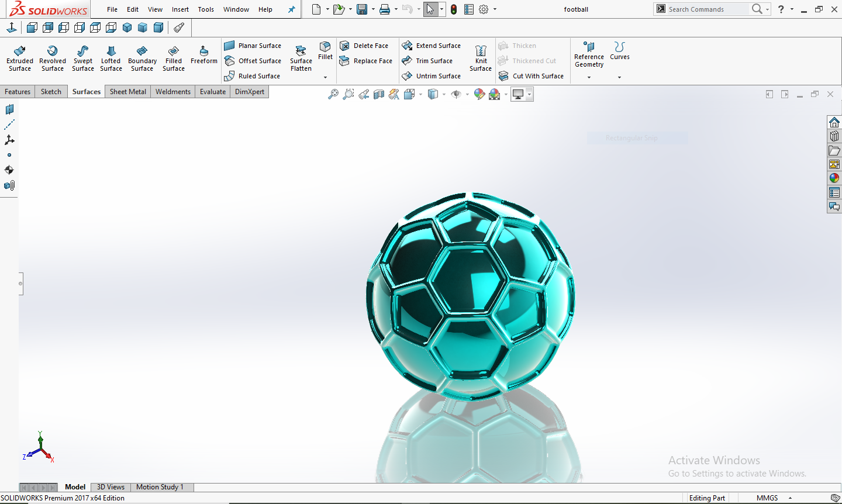Open the Display Style icon
842x504 pixels.
tap(433, 94)
